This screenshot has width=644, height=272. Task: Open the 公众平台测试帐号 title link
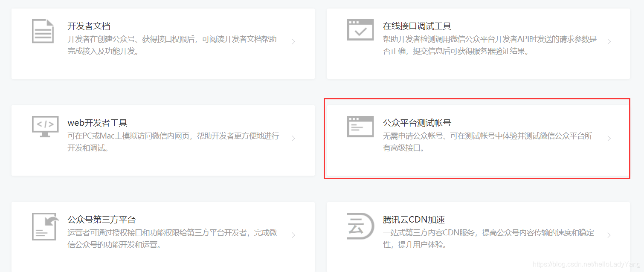point(417,123)
